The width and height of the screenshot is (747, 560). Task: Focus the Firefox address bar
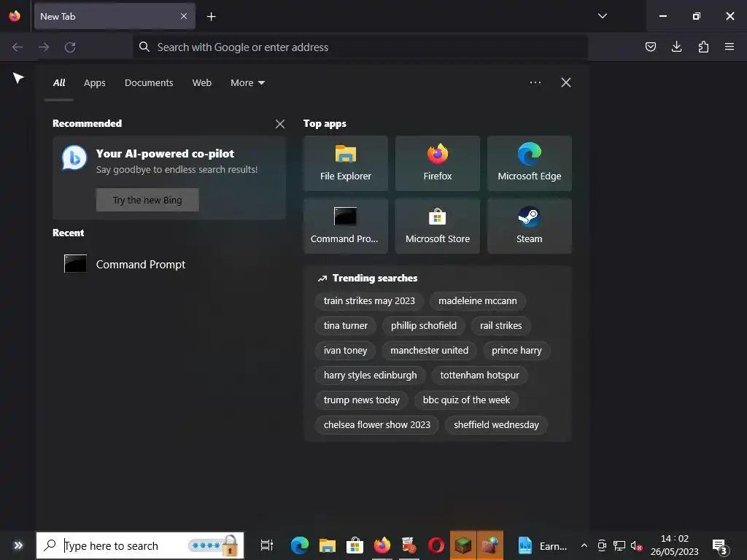pyautogui.click(x=360, y=47)
